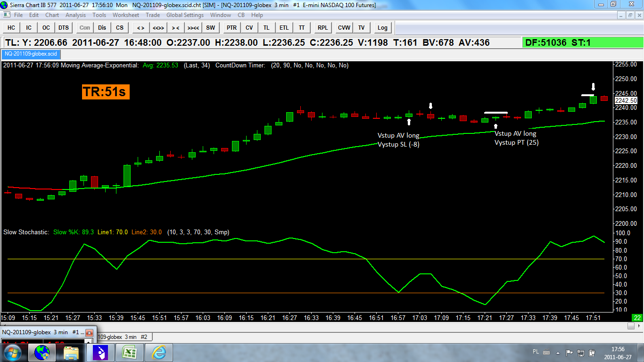This screenshot has height=362, width=644.
Task: Switch to the globex 3 min #2 tab
Action: [x=124, y=337]
